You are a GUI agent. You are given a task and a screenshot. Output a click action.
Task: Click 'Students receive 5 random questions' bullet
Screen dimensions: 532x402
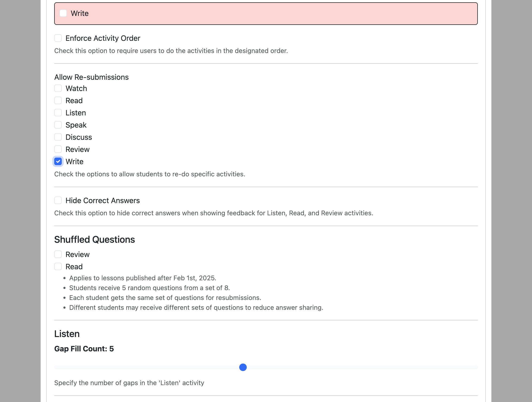click(x=149, y=288)
